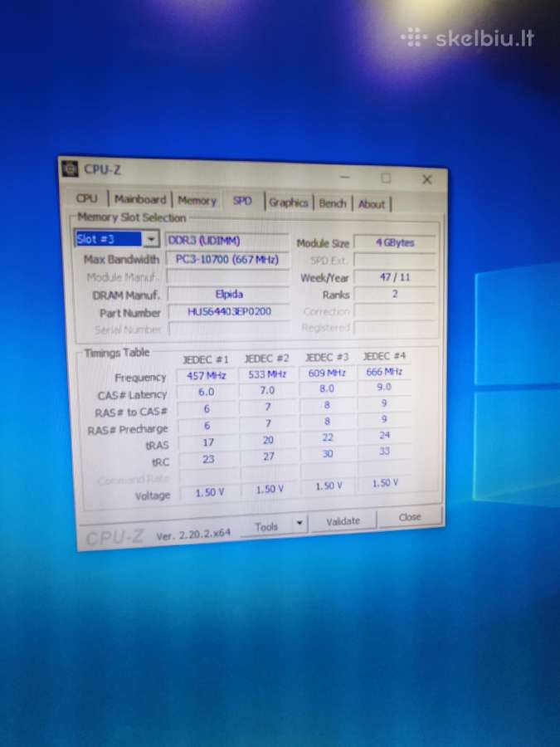Click the empty Serial Number field
This screenshot has width=560, height=747.
230,330
